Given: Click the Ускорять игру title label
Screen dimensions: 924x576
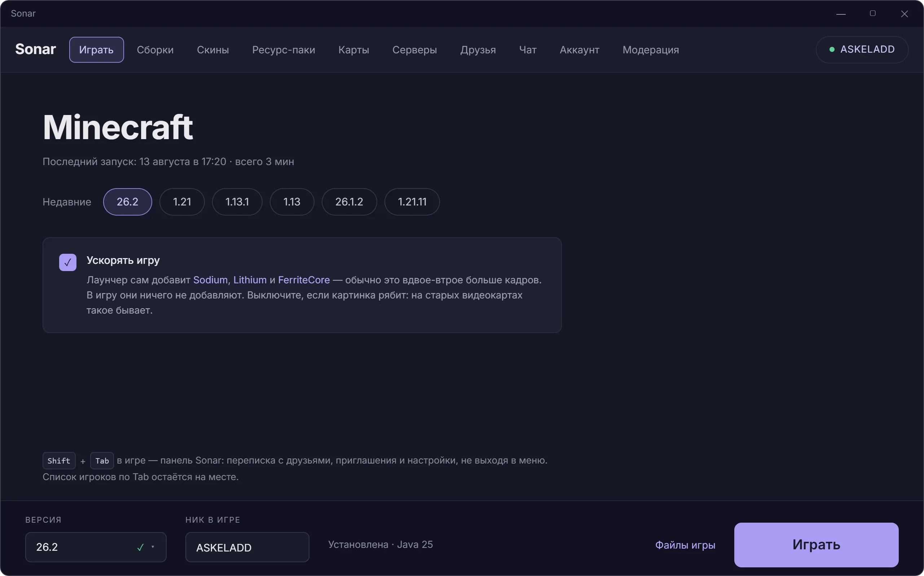Looking at the screenshot, I should click(123, 260).
